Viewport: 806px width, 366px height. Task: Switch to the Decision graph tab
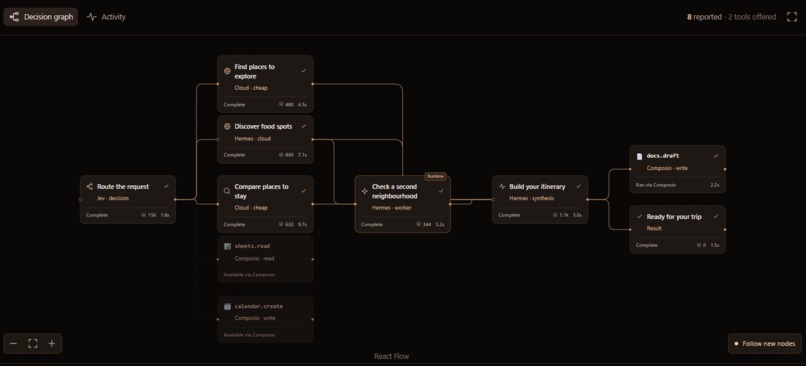[41, 17]
